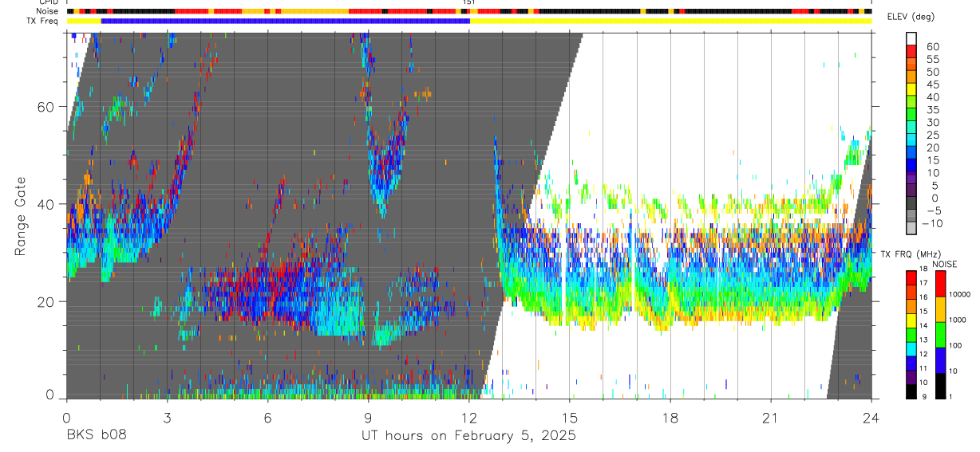Image resolution: width=980 pixels, height=452 pixels.
Task: Click TX FRQ scale label '17'
Action: pyautogui.click(x=923, y=283)
